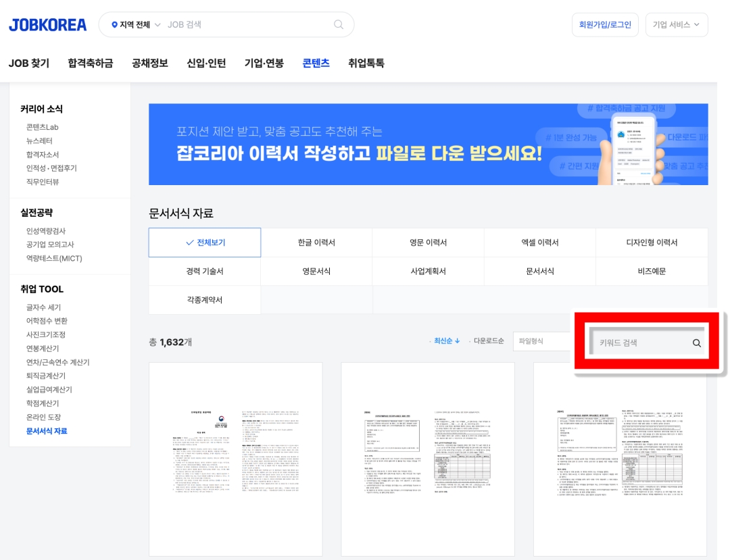Click the JOB search magnifier icon

point(339,24)
